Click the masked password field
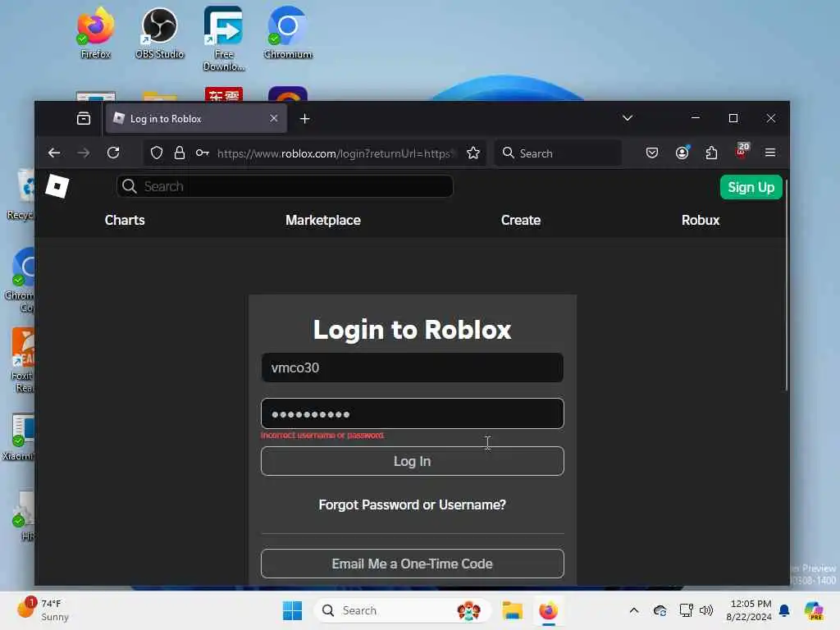The height and width of the screenshot is (630, 840). click(x=413, y=413)
